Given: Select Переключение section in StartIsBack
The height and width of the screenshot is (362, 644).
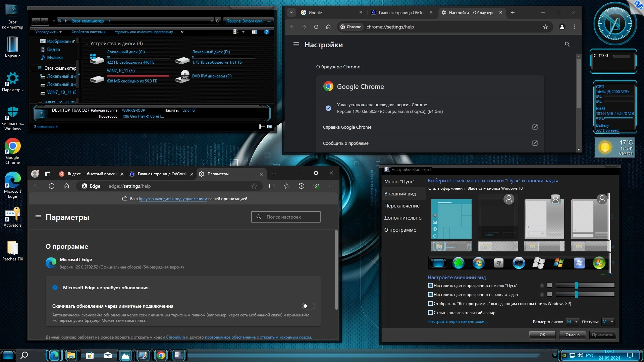Looking at the screenshot, I should (x=402, y=206).
